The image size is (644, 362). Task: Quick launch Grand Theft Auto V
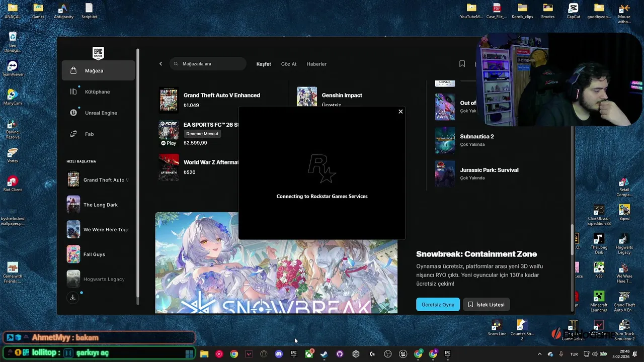coord(98,180)
